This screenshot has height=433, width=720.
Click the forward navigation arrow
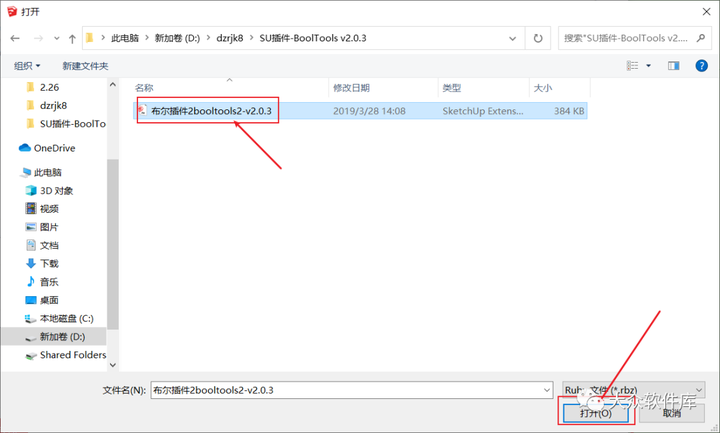[39, 39]
